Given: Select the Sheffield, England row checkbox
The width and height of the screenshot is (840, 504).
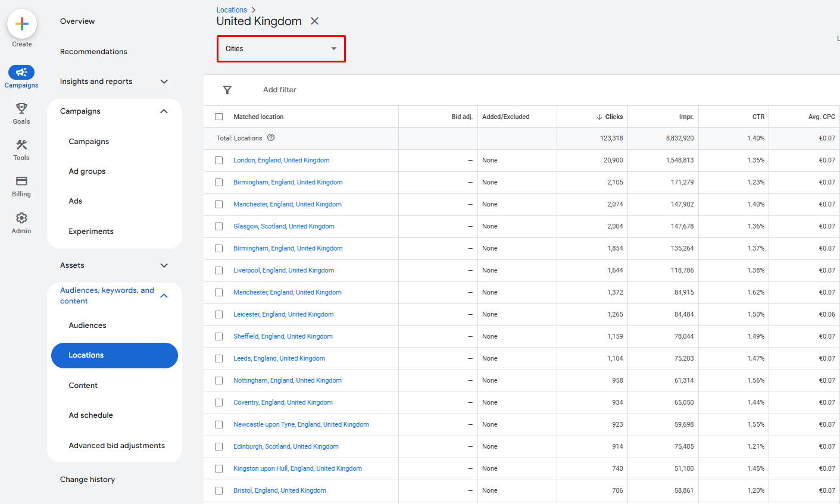Looking at the screenshot, I should click(219, 337).
